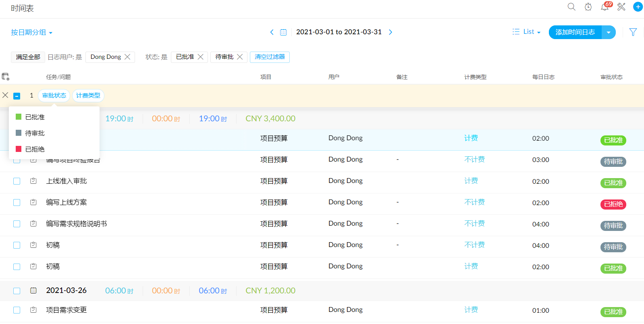The height and width of the screenshot is (324, 644).
Task: Click the timer clock icon
Action: coord(588,7)
